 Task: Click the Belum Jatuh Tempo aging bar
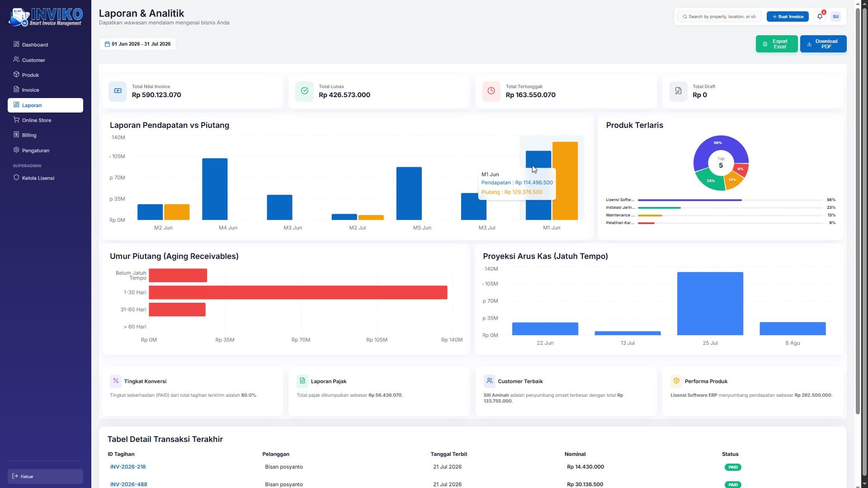click(178, 275)
